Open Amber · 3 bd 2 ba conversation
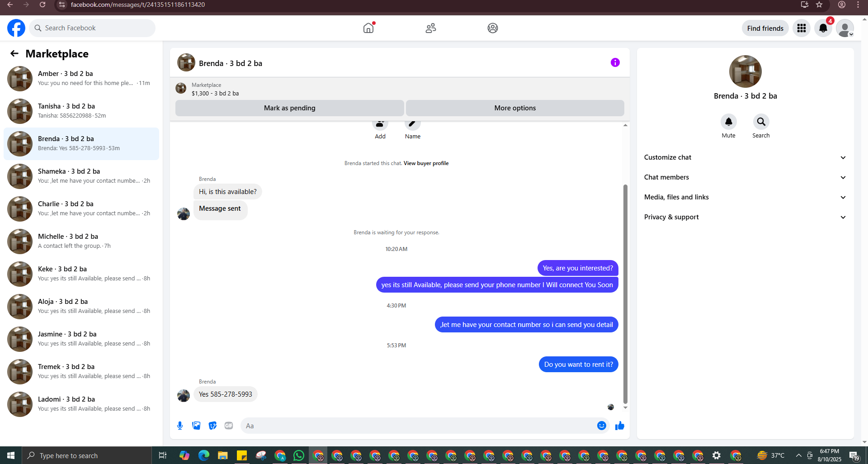 click(x=81, y=79)
